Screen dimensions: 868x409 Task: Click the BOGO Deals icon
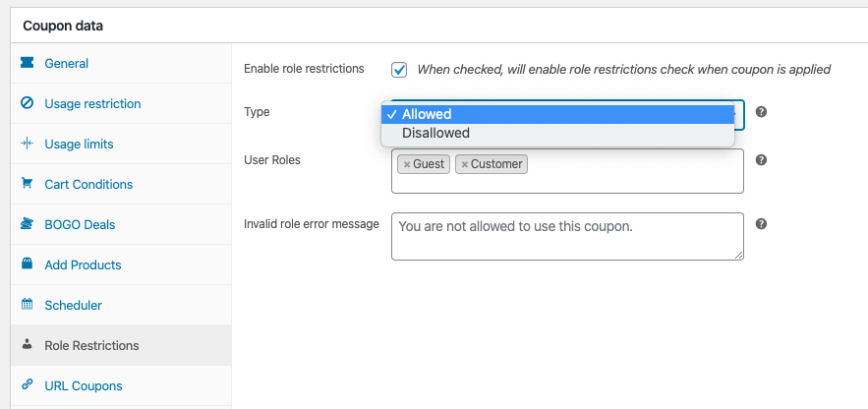(27, 224)
